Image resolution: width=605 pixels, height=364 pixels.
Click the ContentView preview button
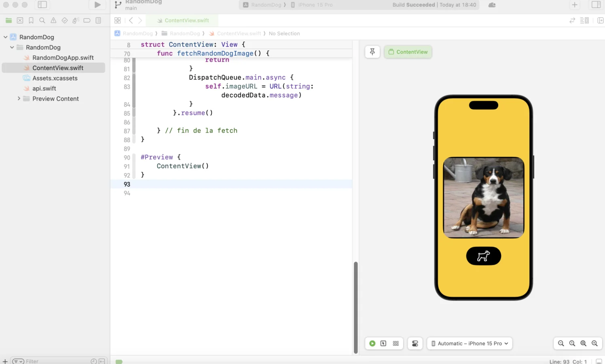pyautogui.click(x=408, y=52)
